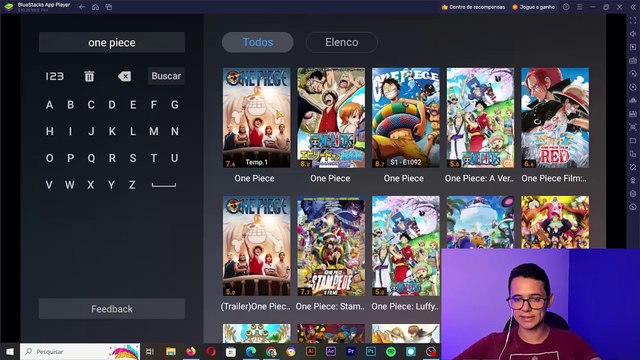Select the Elenco tab
The height and width of the screenshot is (360, 640).
pyautogui.click(x=342, y=42)
